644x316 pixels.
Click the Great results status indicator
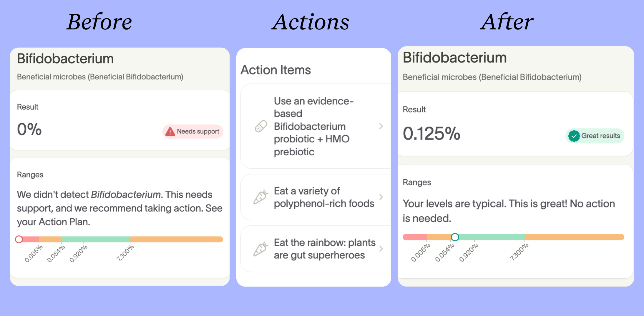[595, 136]
